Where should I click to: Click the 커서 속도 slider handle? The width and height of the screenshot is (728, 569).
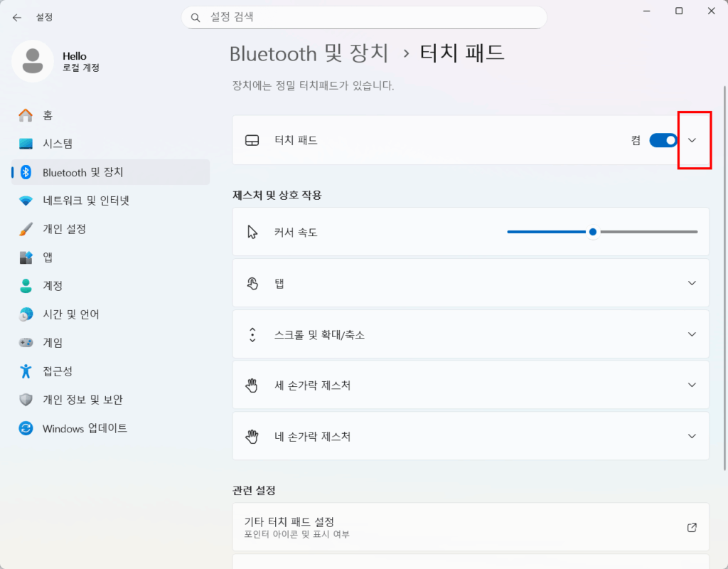[593, 232]
